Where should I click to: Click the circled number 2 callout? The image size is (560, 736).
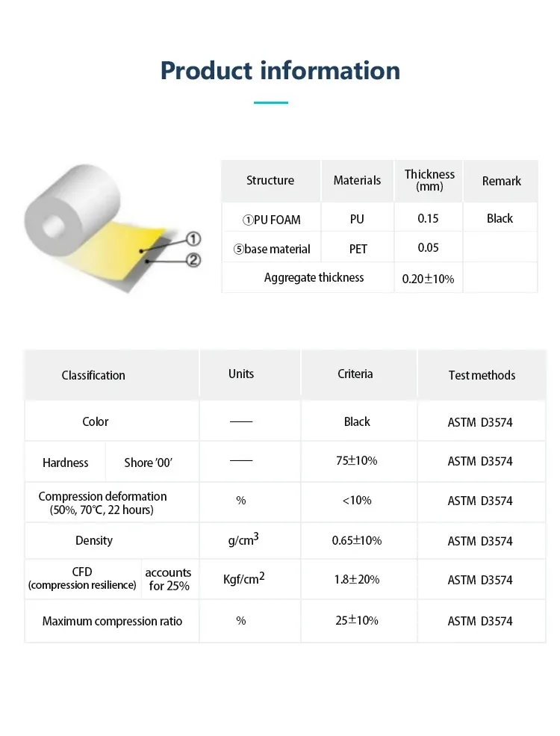(192, 261)
